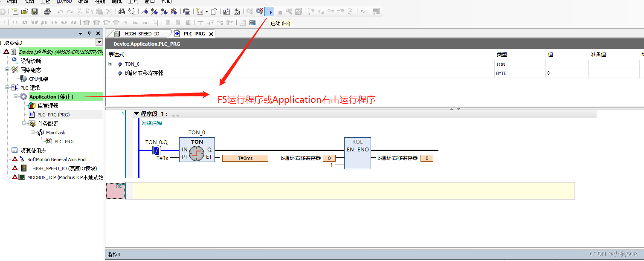
Task: Collapse the Application [停止] tree node
Action: [16, 96]
